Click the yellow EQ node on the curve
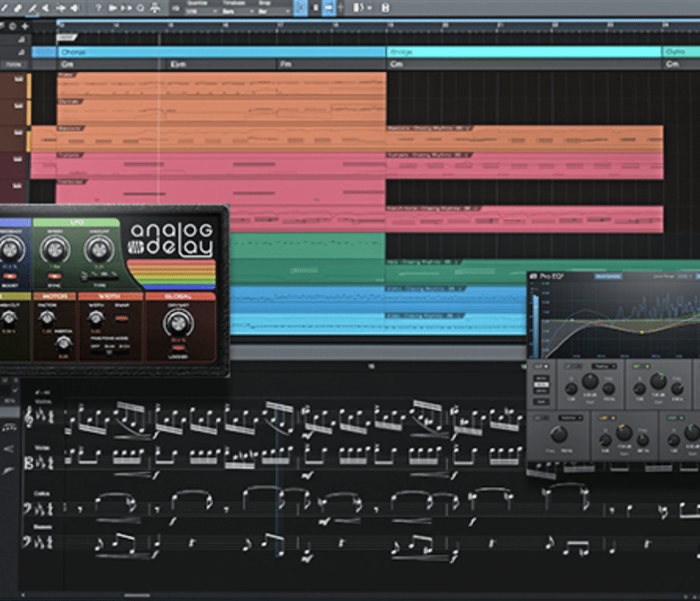Viewport: 700px width, 601px height. (642, 332)
